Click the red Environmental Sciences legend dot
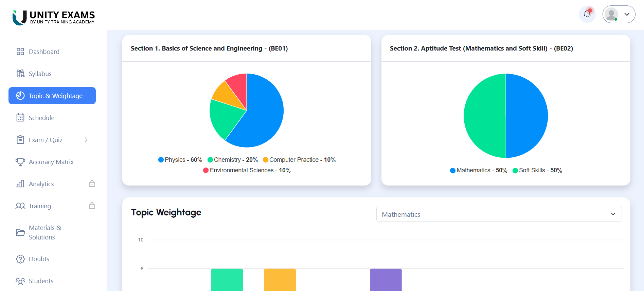 pos(206,170)
